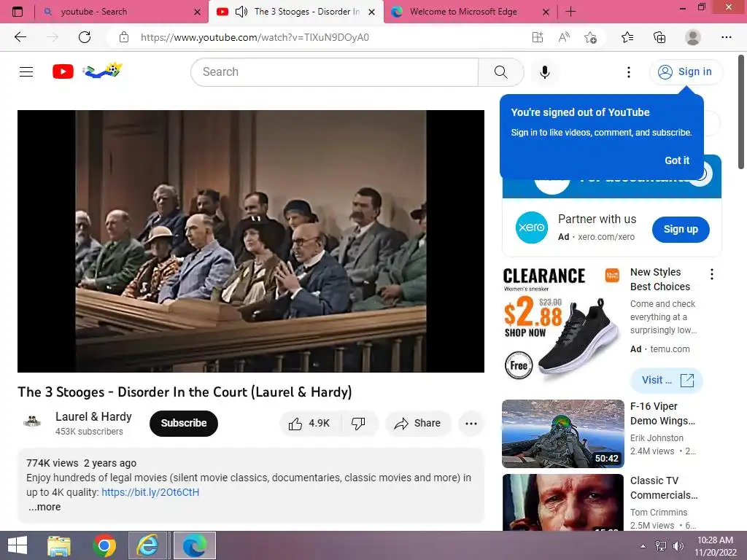Click 'Erik Johnston' channel name

pos(657,438)
